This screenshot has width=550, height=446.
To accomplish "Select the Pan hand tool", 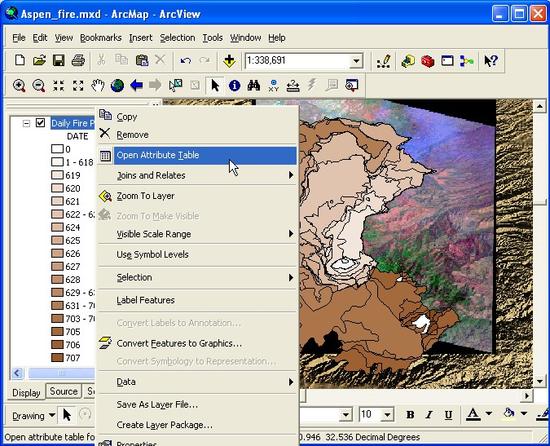I will [98, 86].
